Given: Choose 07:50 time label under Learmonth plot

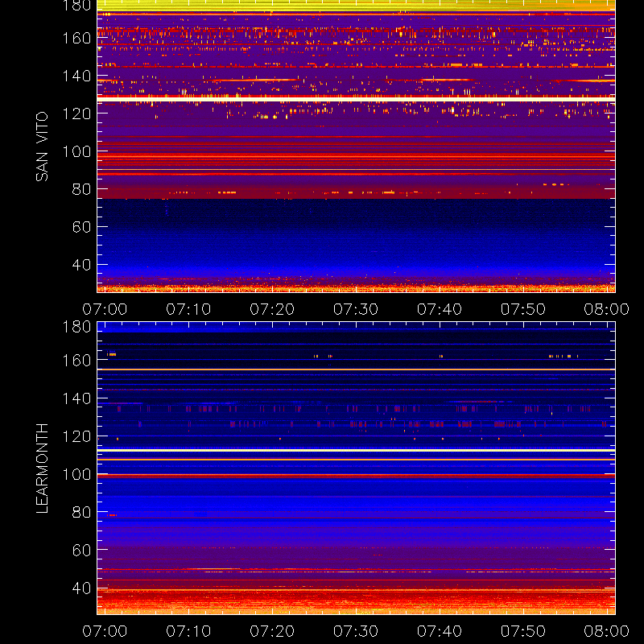Looking at the screenshot, I should click(522, 631).
